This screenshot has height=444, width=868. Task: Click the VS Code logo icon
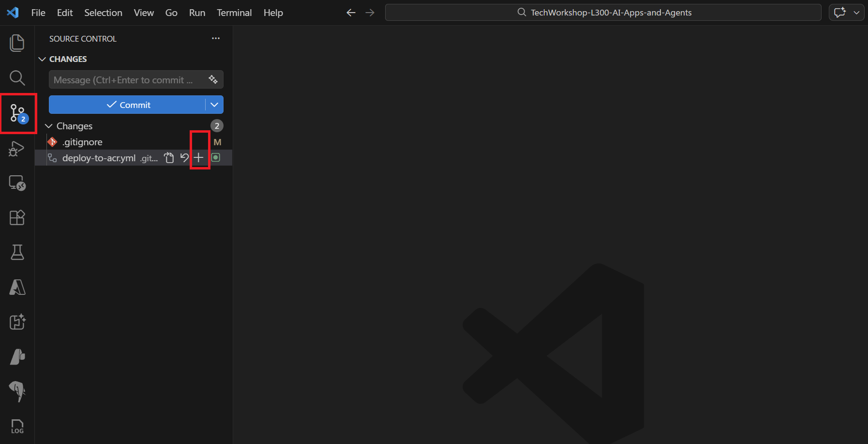coord(13,13)
